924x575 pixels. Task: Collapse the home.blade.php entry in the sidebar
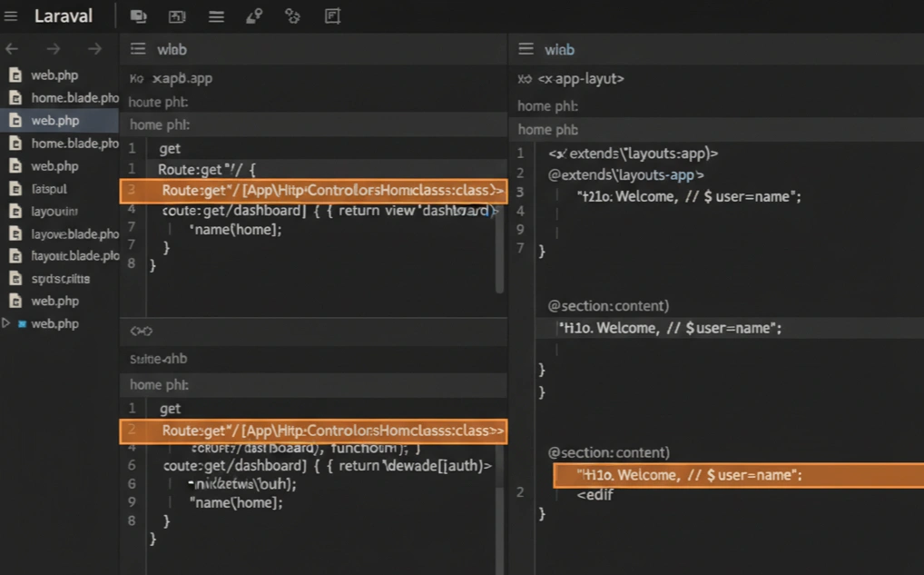coord(64,97)
